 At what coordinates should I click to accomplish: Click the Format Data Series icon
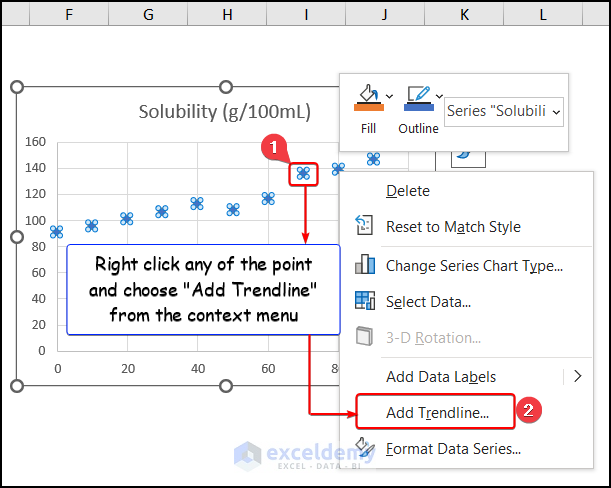(x=364, y=449)
